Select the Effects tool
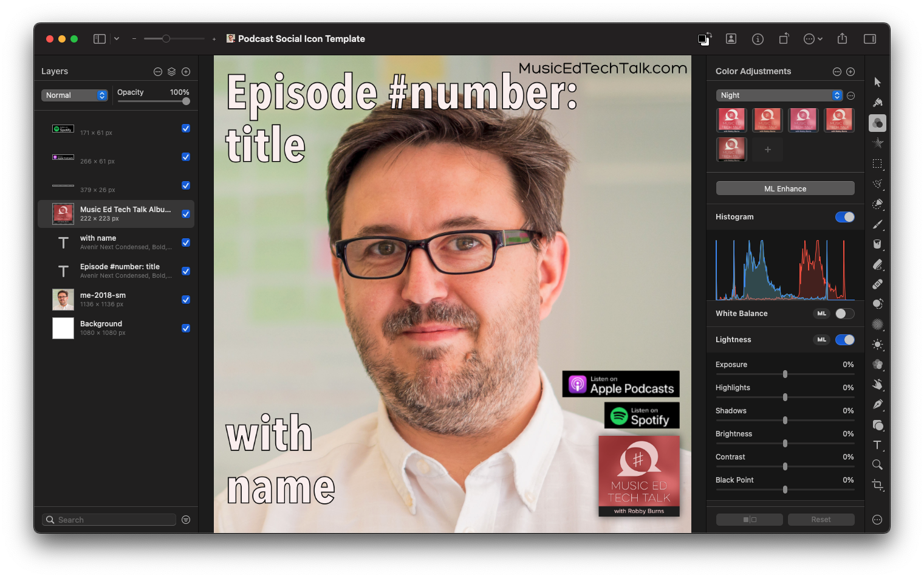The image size is (924, 578). [877, 143]
